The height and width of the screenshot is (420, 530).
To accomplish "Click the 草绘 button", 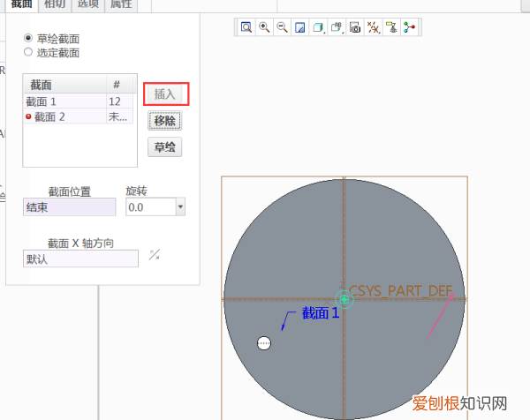I will tap(164, 146).
